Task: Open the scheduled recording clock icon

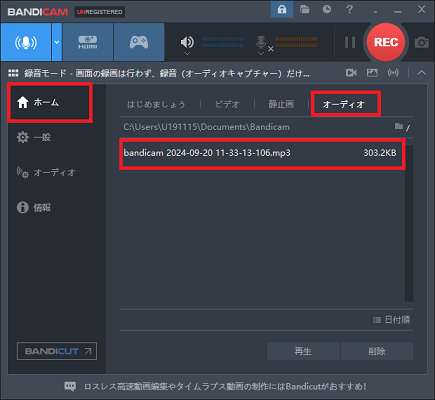Action: tap(327, 9)
